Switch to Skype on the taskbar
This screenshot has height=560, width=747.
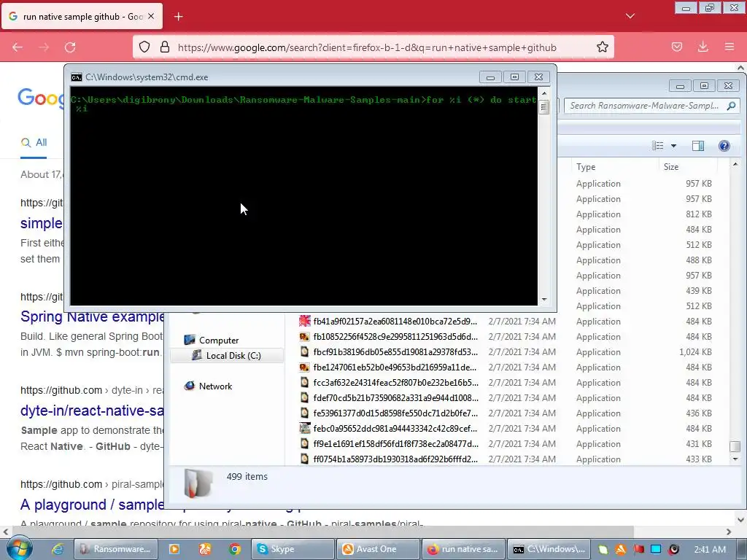click(293, 549)
